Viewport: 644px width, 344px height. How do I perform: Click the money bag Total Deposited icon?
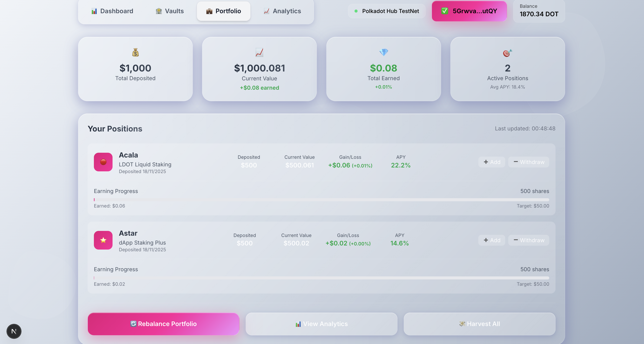click(x=135, y=52)
